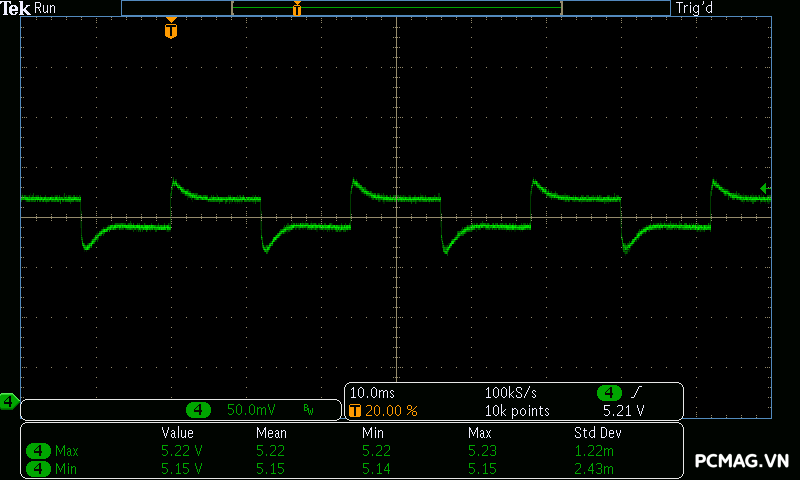
Task: Select the 5.21 V trigger level readout
Action: click(623, 411)
